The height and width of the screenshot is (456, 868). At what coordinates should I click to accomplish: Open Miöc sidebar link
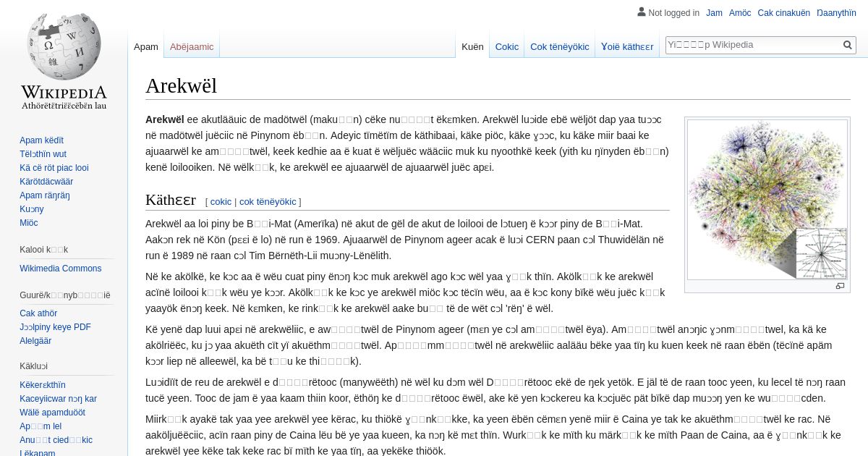[x=29, y=223]
